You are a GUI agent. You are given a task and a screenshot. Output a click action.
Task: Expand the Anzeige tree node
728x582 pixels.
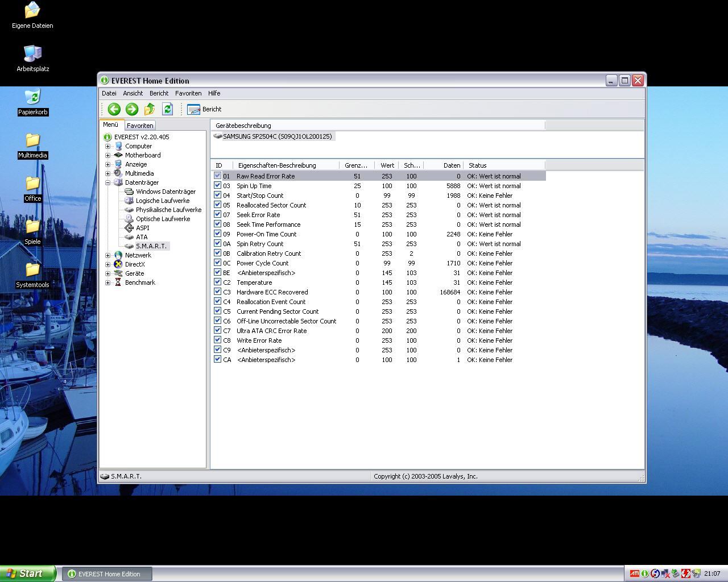[x=107, y=164]
